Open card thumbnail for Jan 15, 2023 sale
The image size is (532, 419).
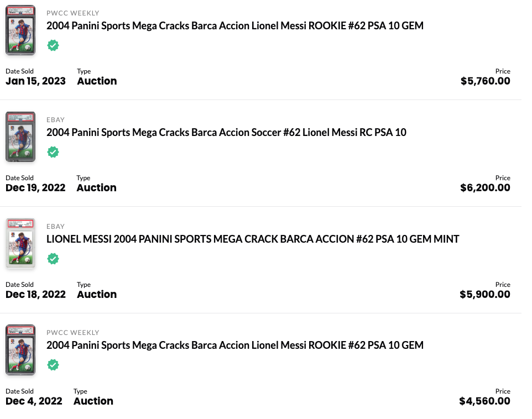click(x=20, y=30)
